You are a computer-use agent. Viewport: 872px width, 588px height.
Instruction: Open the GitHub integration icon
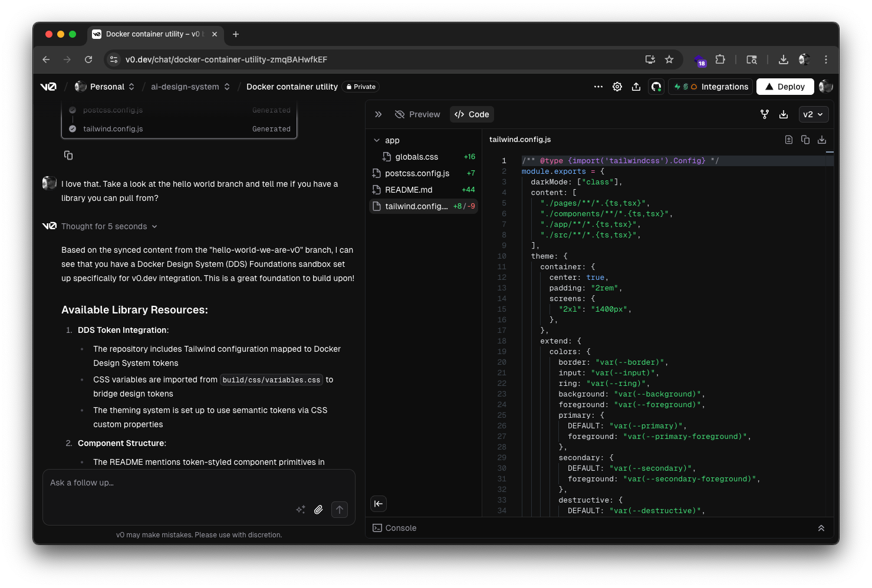[x=656, y=87]
